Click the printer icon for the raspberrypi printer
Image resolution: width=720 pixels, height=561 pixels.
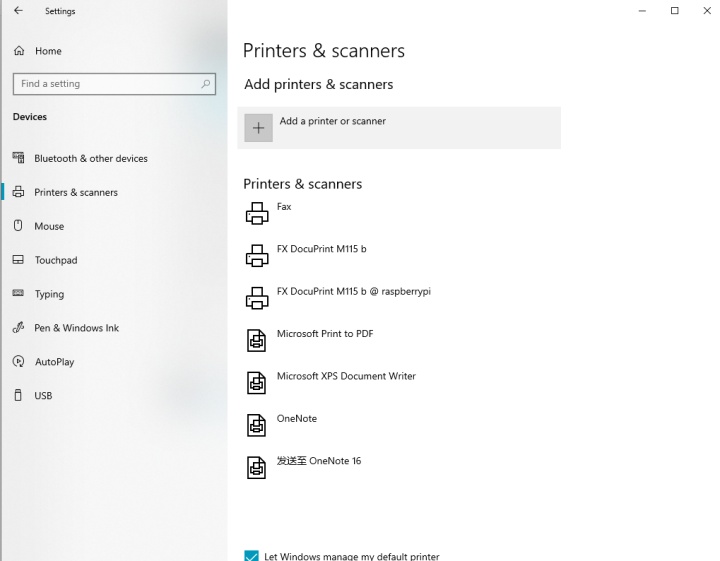257,298
